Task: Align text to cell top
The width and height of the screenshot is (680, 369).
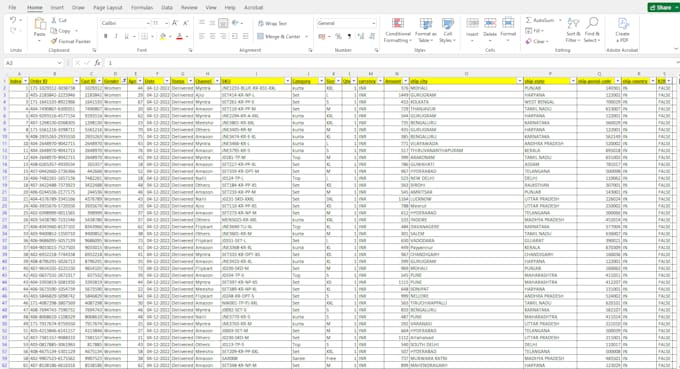Action: [x=202, y=23]
